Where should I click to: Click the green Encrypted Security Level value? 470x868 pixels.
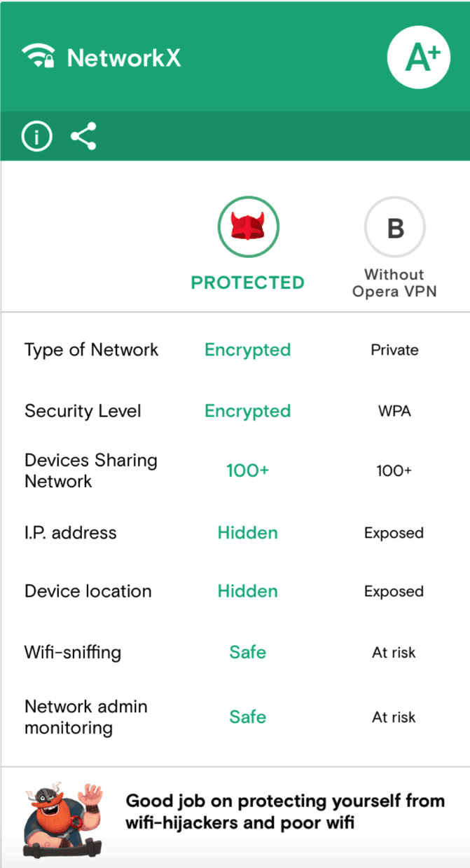click(x=248, y=411)
